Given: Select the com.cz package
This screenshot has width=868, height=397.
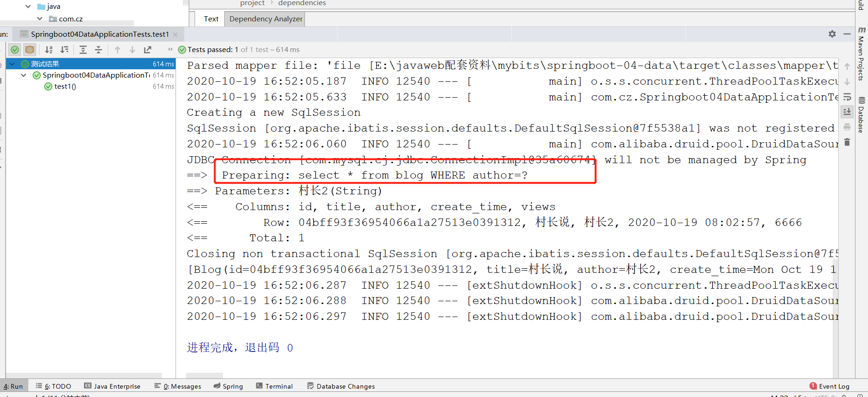Looking at the screenshot, I should coord(65,19).
